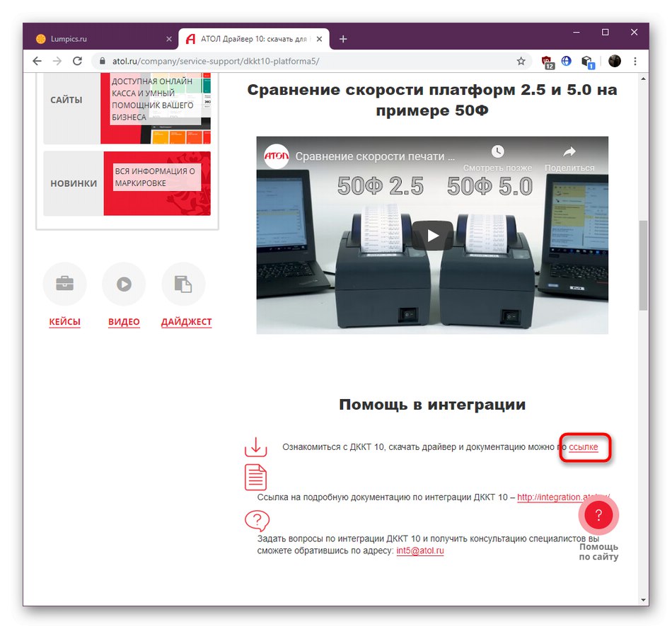This screenshot has height=629, width=672.
Task: Click Поделиться share arrow on video
Action: point(569,151)
